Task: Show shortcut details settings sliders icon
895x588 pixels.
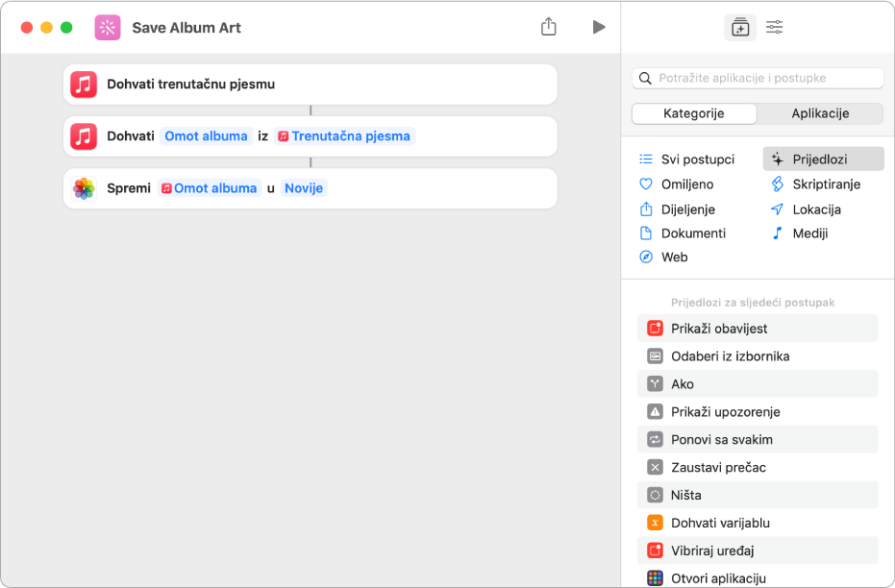Action: 775,27
